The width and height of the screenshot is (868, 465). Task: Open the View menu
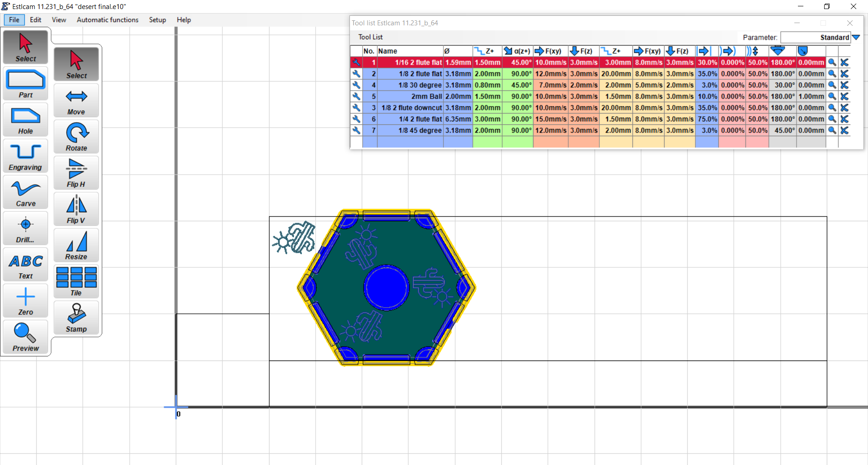point(59,20)
